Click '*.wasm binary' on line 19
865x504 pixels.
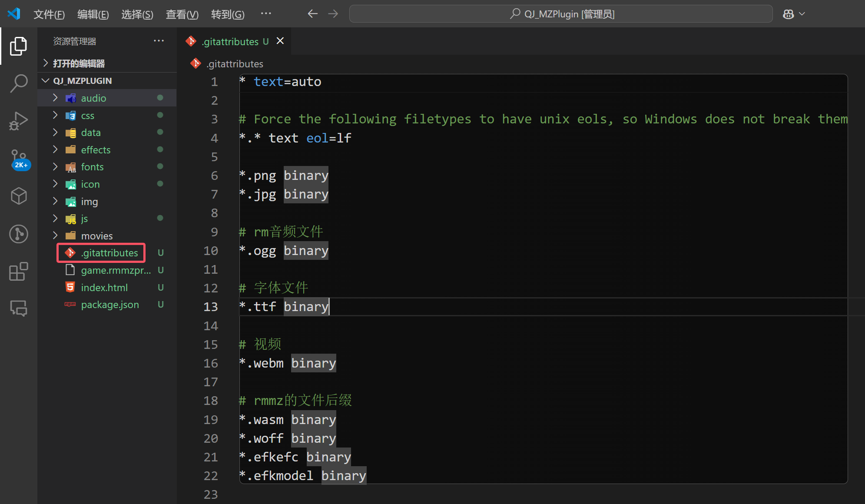(288, 420)
